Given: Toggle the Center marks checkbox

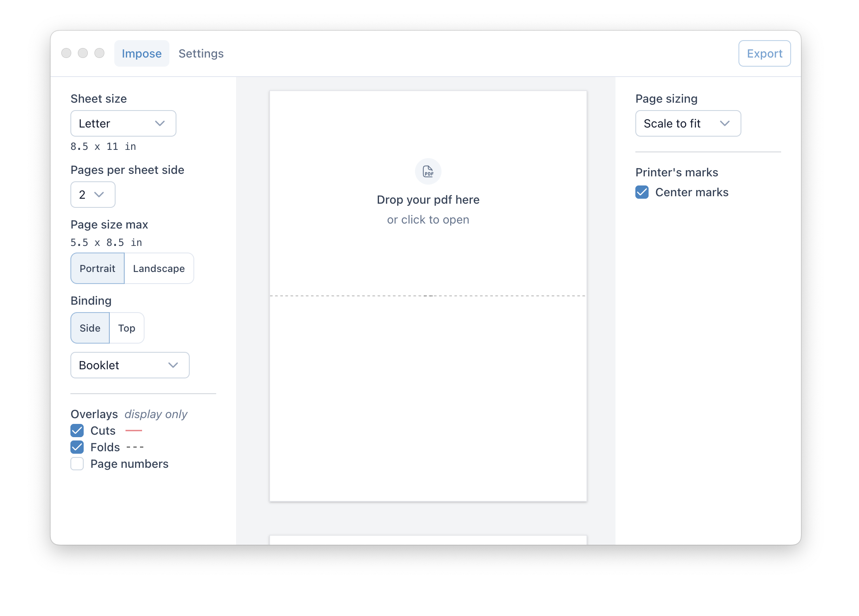Looking at the screenshot, I should click(x=642, y=192).
